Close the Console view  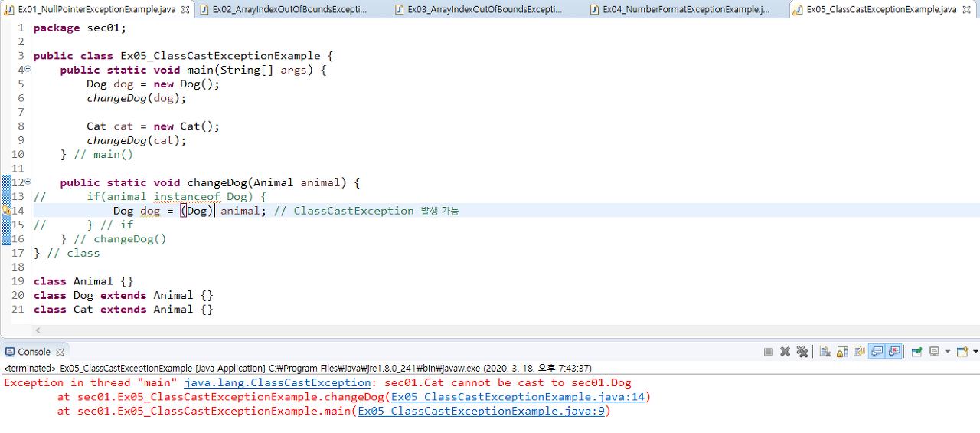click(x=60, y=352)
